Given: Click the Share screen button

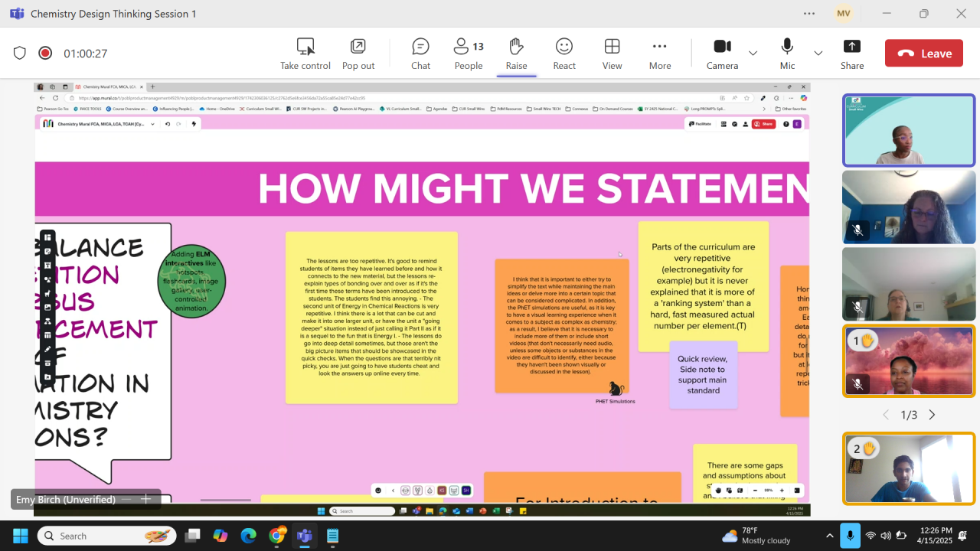Looking at the screenshot, I should click(852, 54).
